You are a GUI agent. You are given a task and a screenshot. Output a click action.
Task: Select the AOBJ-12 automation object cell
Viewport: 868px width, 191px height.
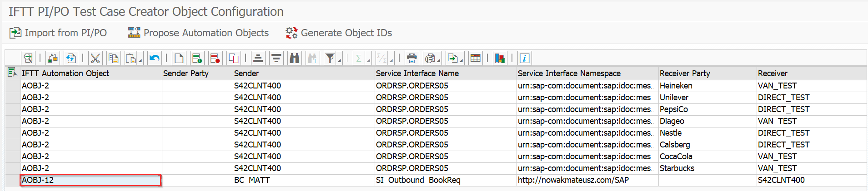[91, 180]
